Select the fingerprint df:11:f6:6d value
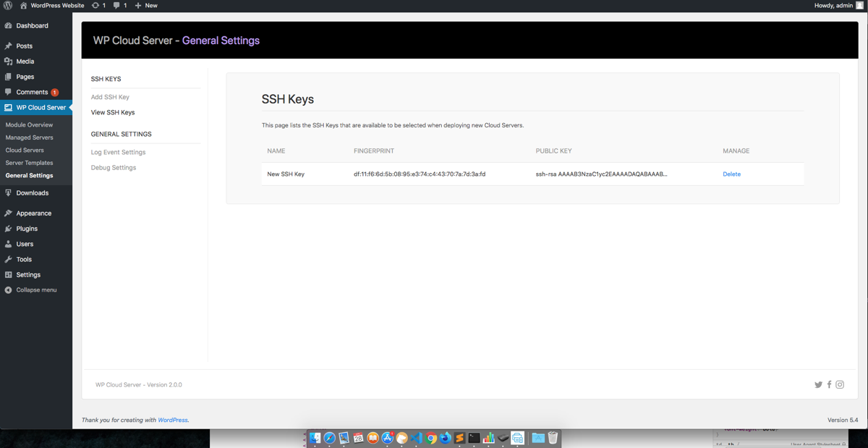This screenshot has width=868, height=448. click(x=420, y=174)
